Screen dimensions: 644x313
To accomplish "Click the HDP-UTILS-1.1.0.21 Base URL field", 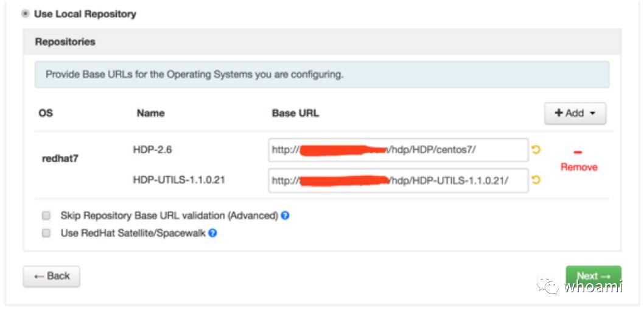I will coord(398,180).
